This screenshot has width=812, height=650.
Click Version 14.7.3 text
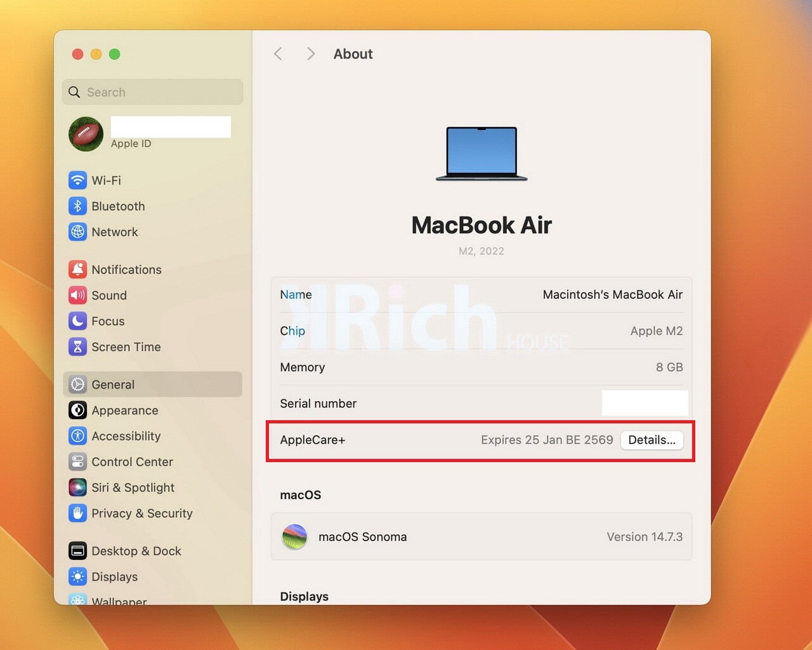pyautogui.click(x=645, y=537)
